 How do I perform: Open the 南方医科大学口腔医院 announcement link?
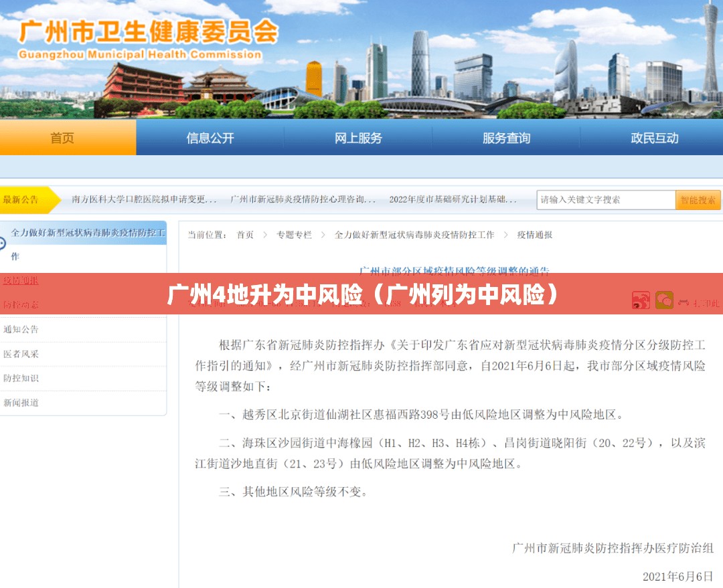coord(144,199)
